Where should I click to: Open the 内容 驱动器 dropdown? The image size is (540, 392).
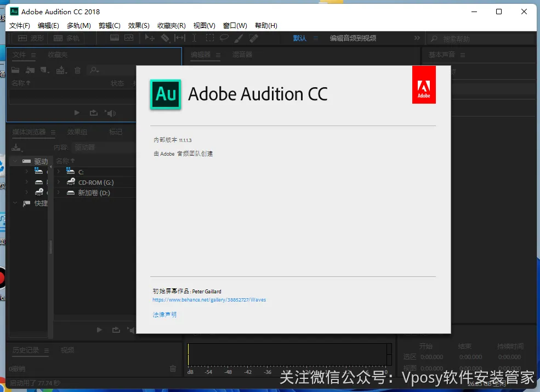coord(105,147)
